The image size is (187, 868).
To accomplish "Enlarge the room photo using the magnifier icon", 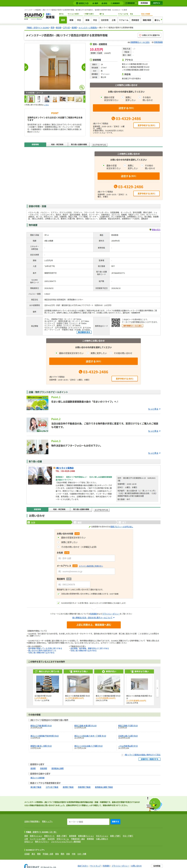I will [x=81, y=87].
